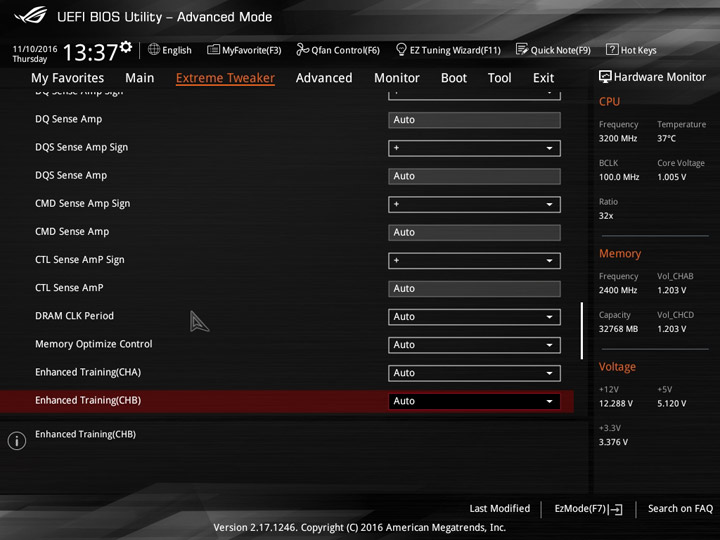Click the 11/10/2016 Thursday date

point(34,54)
